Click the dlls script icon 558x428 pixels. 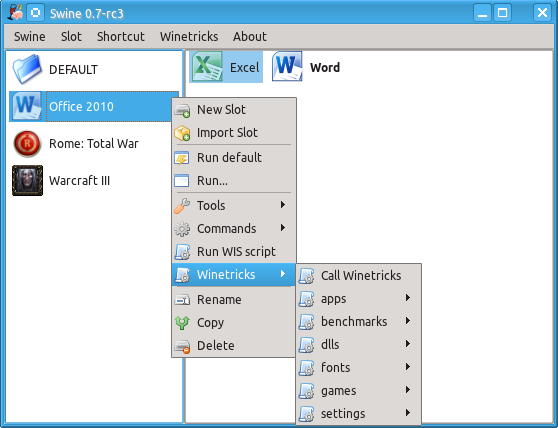coord(306,345)
